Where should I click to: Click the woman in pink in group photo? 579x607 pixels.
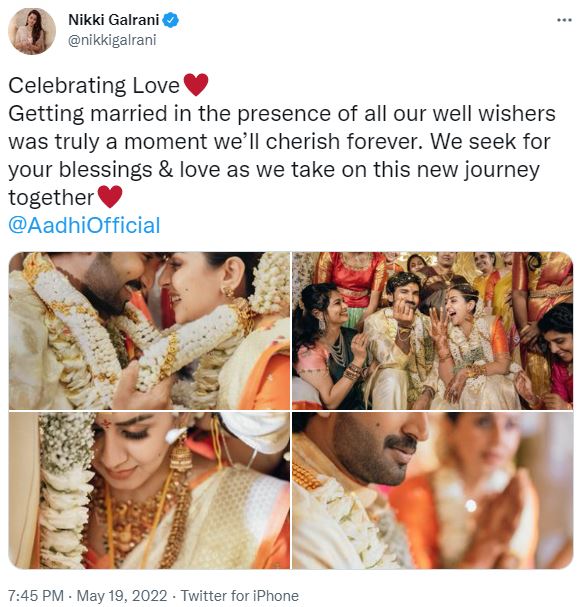point(327,345)
